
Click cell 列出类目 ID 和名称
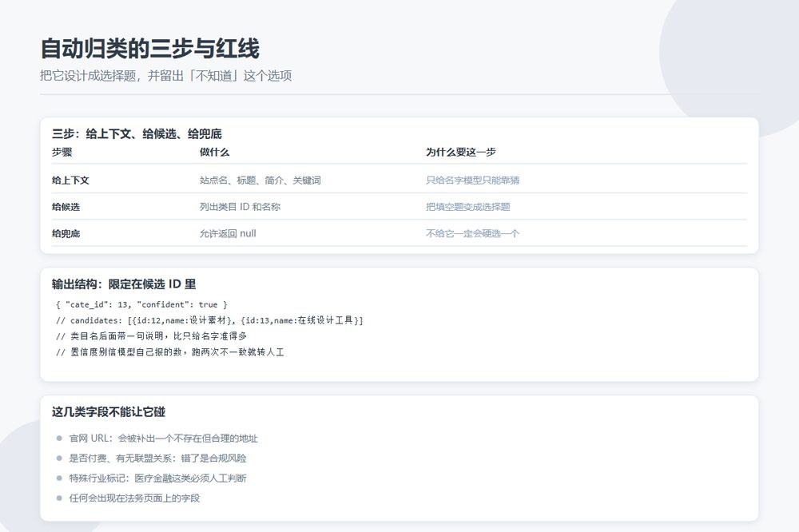click(240, 206)
